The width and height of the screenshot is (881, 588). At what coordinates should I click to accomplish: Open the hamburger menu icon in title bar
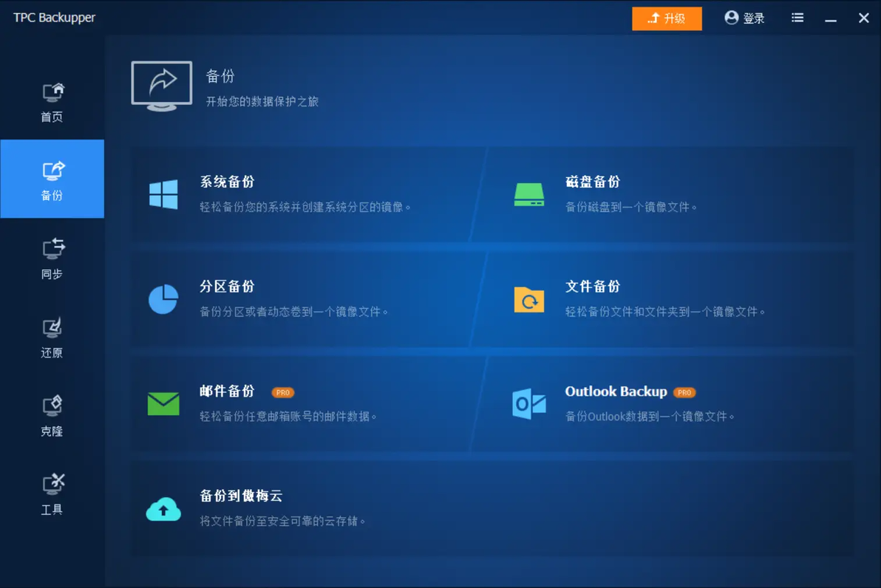pyautogui.click(x=797, y=18)
